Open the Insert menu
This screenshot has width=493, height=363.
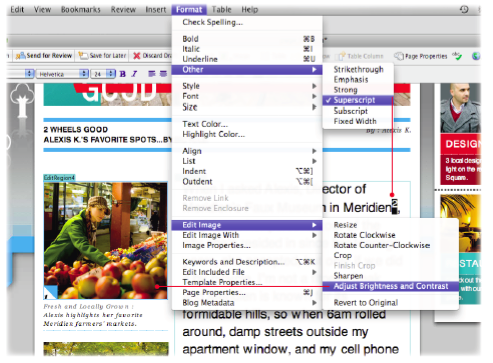click(x=155, y=10)
